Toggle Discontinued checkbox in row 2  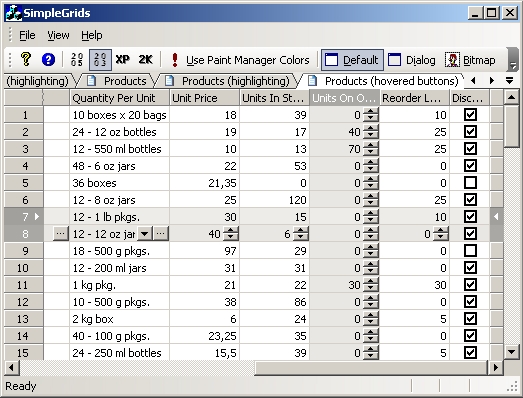470,131
